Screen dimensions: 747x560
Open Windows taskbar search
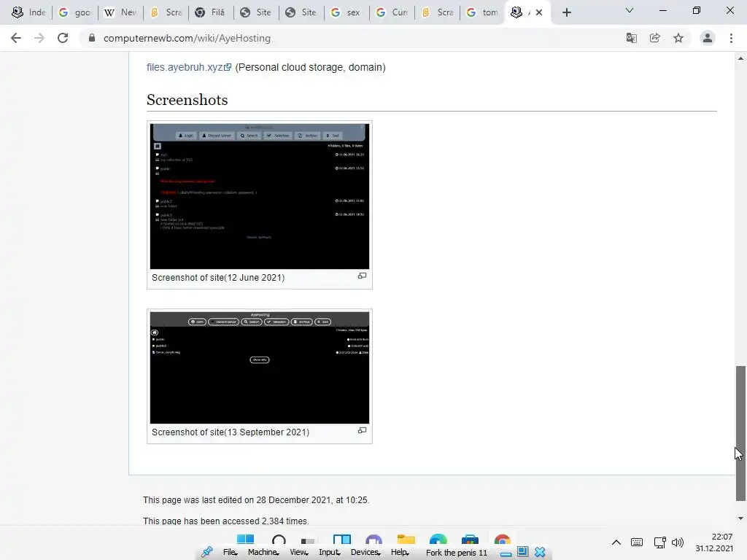pyautogui.click(x=279, y=540)
